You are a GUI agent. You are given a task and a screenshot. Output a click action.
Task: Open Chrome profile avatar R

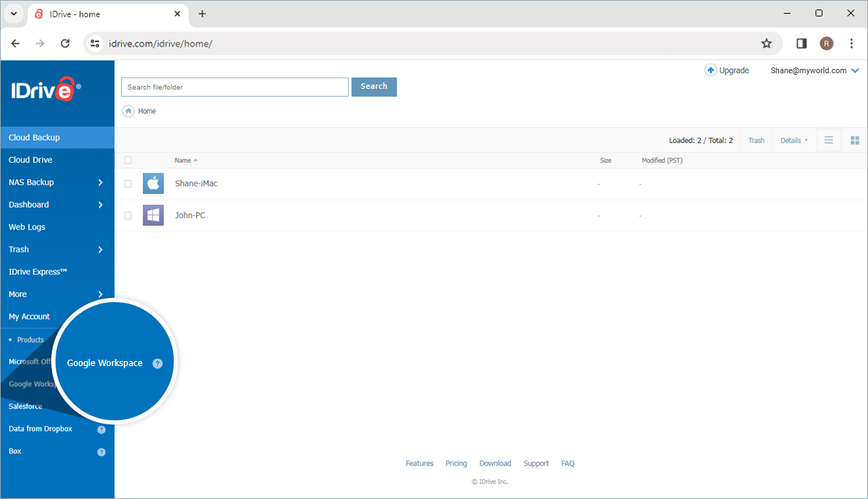click(x=826, y=43)
